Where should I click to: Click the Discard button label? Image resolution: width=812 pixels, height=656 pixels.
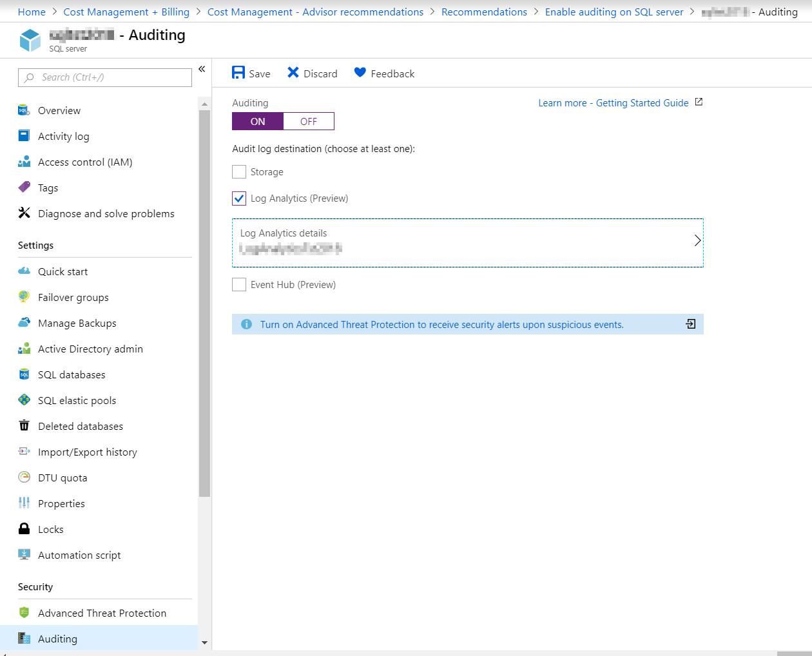320,73
